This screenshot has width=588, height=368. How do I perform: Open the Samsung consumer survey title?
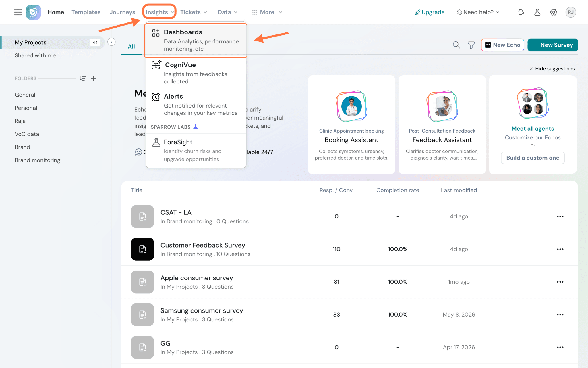click(x=202, y=310)
